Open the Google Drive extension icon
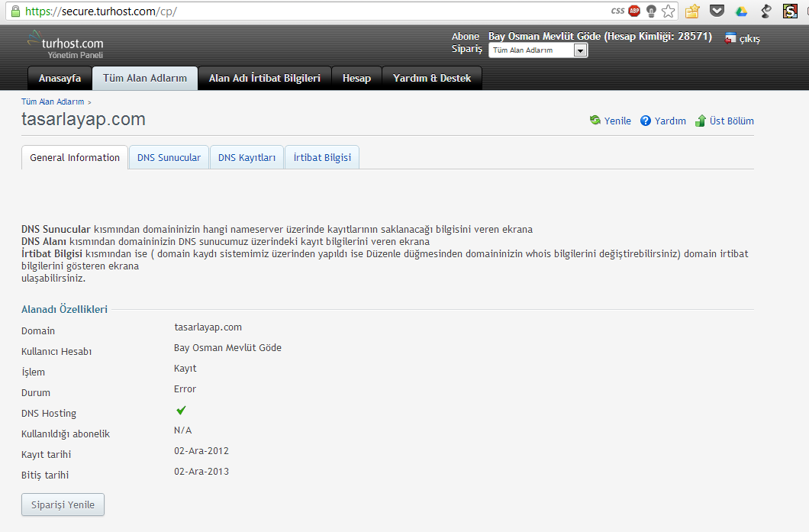This screenshot has height=532, width=809. pos(741,11)
